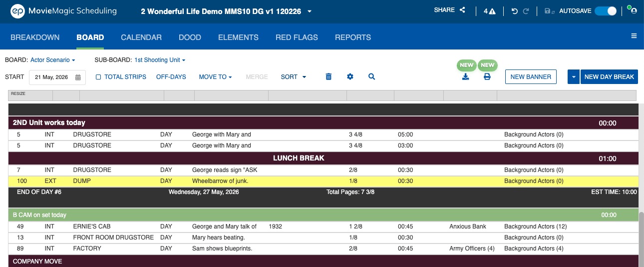
Task: Click the undo arrow icon
Action: 515,11
